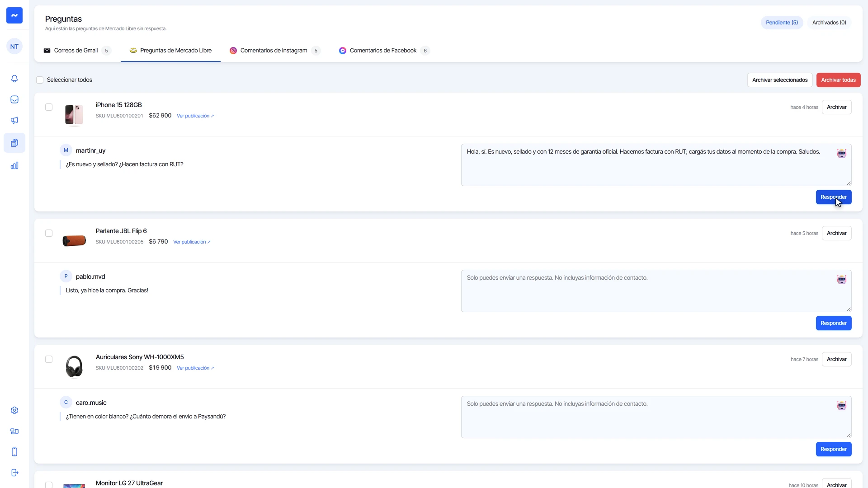868x488 pixels.
Task: Send reply to martinr_uy with Responder
Action: [833, 197]
